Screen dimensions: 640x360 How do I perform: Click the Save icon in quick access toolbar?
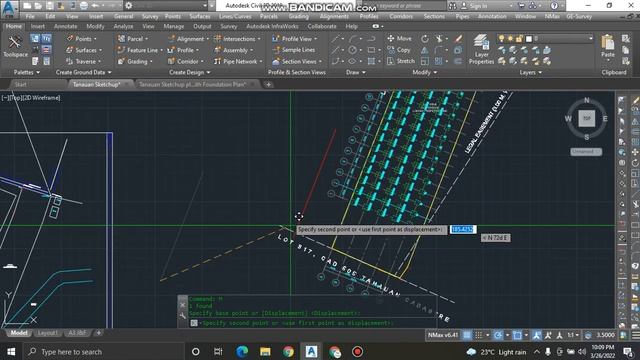coord(49,6)
